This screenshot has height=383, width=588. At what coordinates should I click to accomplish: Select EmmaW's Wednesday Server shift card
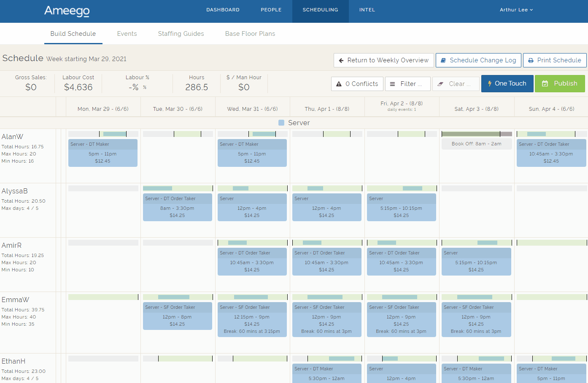pyautogui.click(x=252, y=319)
